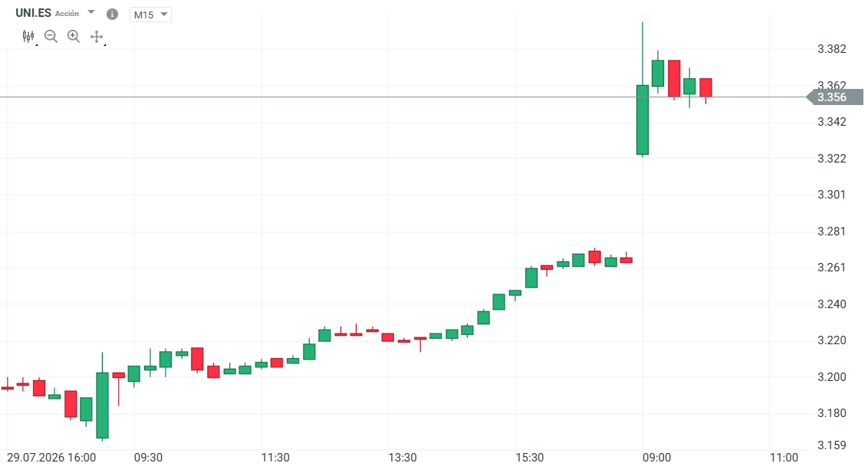Image resolution: width=868 pixels, height=473 pixels.
Task: Click the 11:00 time axis label
Action: [784, 458]
